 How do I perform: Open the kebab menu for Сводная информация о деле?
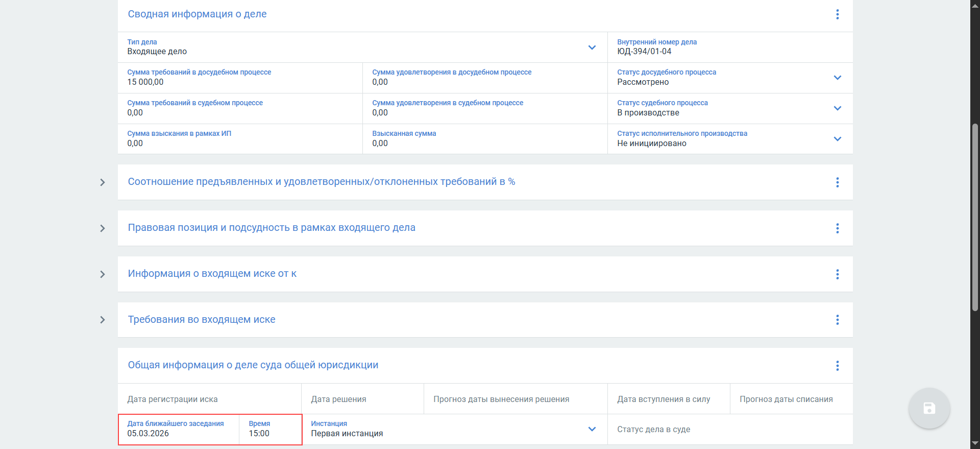click(x=837, y=14)
